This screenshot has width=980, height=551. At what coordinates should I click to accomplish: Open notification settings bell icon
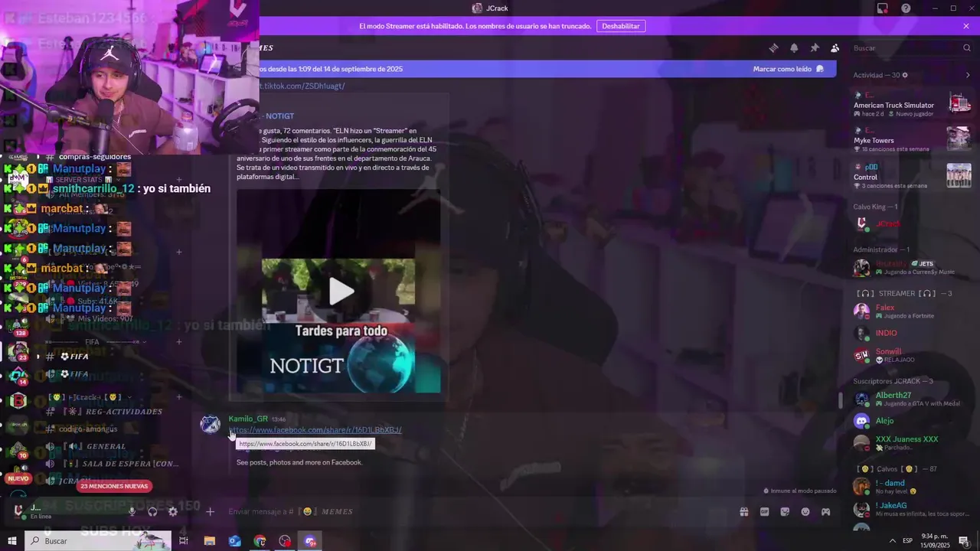pyautogui.click(x=794, y=48)
